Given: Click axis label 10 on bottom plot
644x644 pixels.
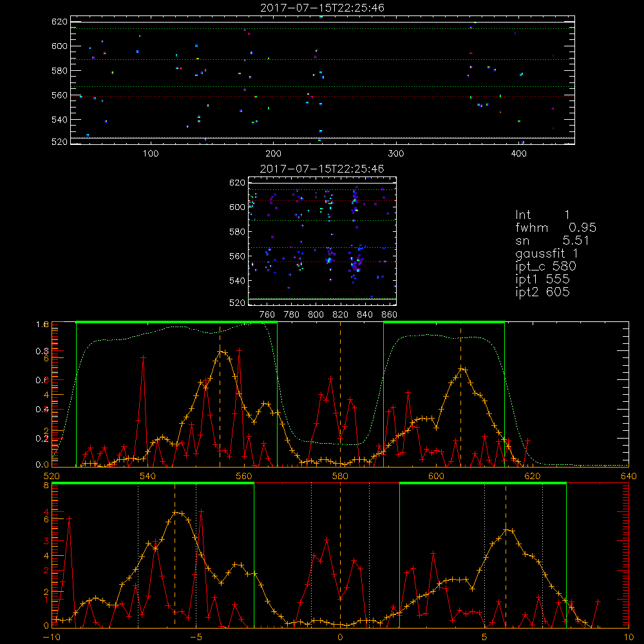Looking at the screenshot, I should click(629, 638).
